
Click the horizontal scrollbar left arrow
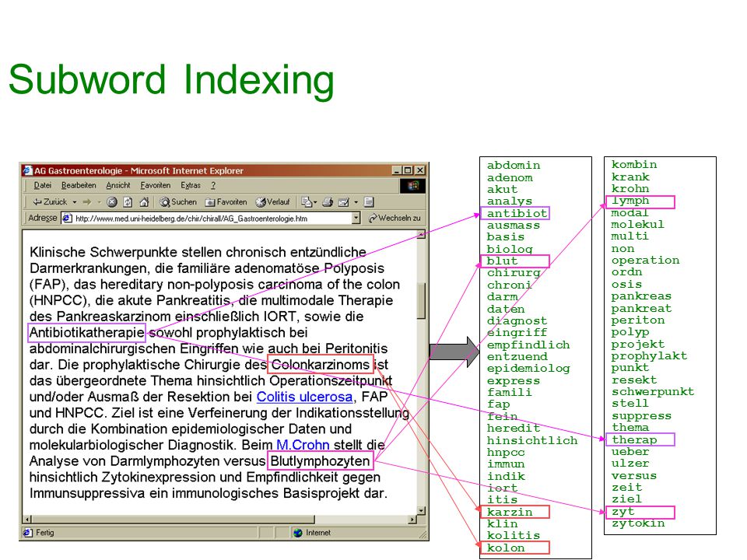click(x=27, y=519)
